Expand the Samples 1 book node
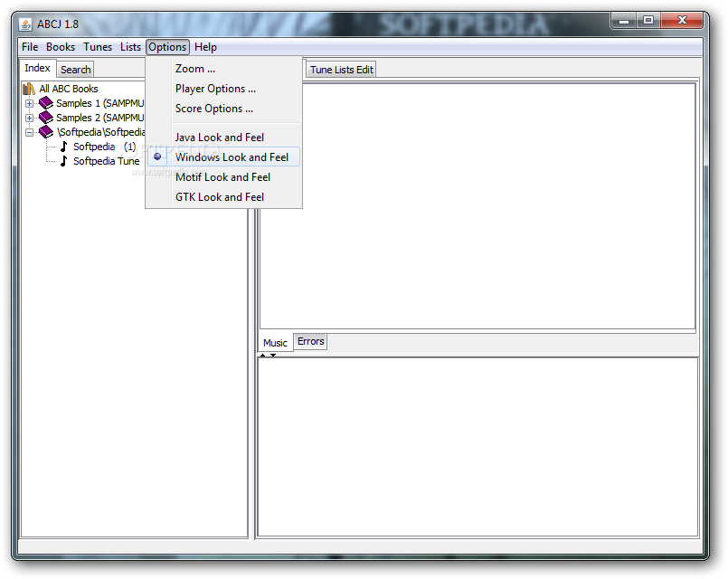Image resolution: width=728 pixels, height=579 pixels. 29,103
